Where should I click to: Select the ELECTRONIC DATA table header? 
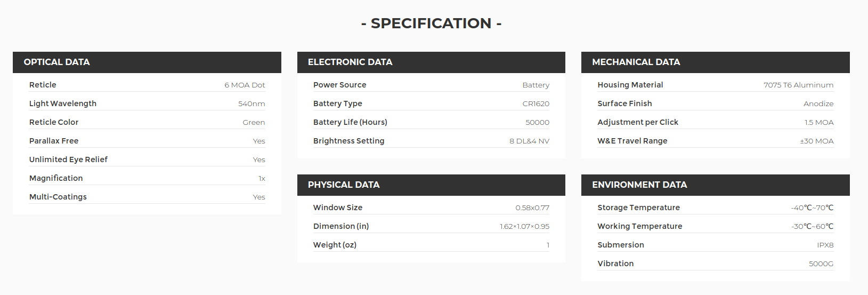click(x=431, y=62)
